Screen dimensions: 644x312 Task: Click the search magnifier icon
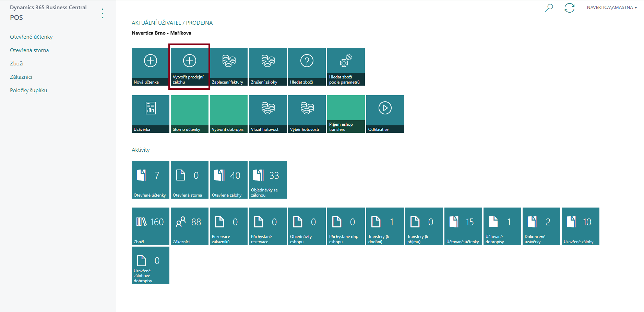[549, 8]
